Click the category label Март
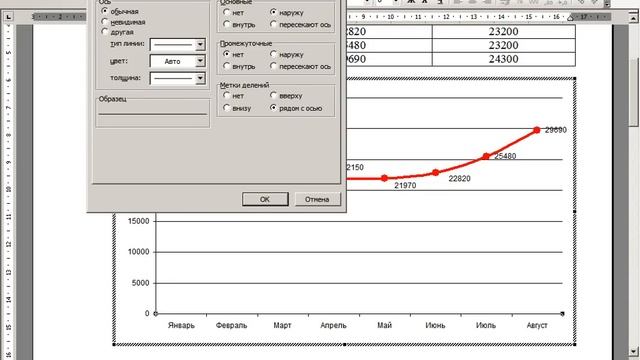This screenshot has width=640, height=360. click(282, 325)
